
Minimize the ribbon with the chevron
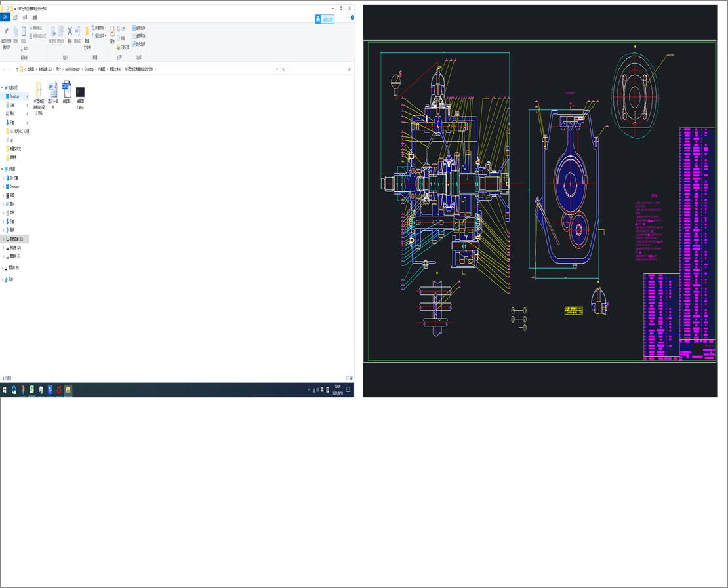tap(348, 18)
